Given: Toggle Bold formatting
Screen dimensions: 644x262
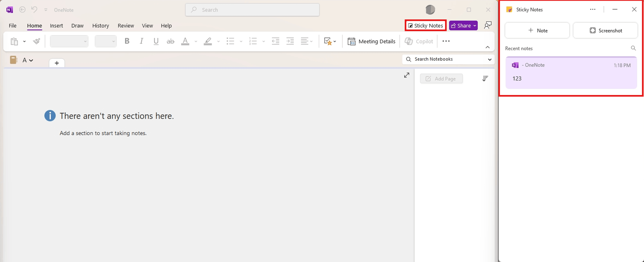Looking at the screenshot, I should [x=127, y=41].
